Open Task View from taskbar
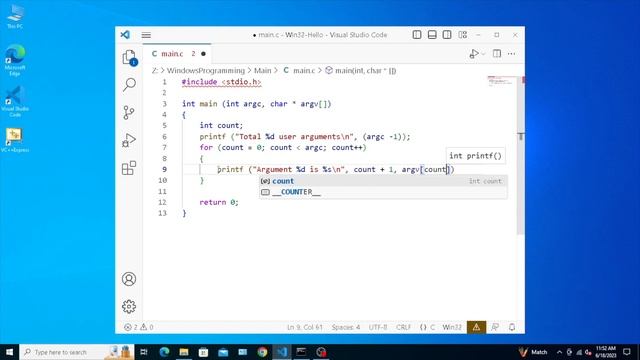Image resolution: width=640 pixels, height=360 pixels. tap(144, 352)
